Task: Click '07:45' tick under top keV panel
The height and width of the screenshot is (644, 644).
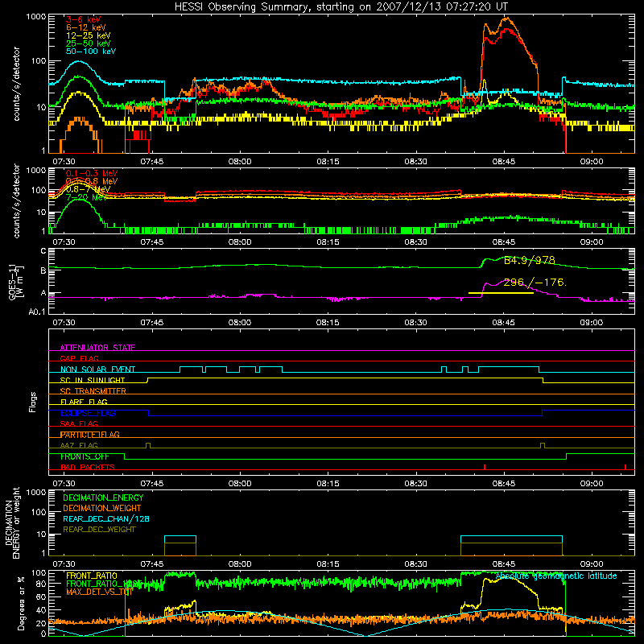Action: coord(152,162)
